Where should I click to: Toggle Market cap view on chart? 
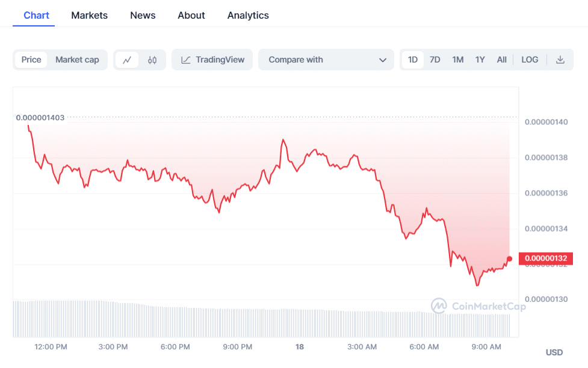click(77, 60)
